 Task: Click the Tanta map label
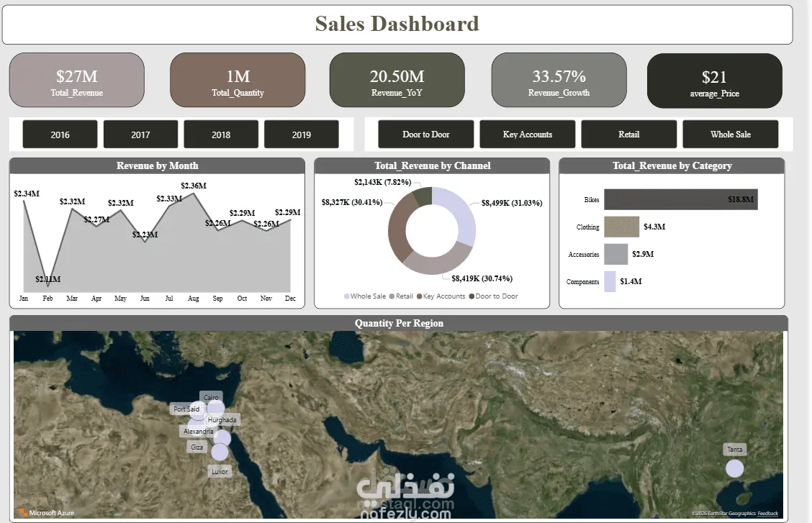tap(734, 449)
